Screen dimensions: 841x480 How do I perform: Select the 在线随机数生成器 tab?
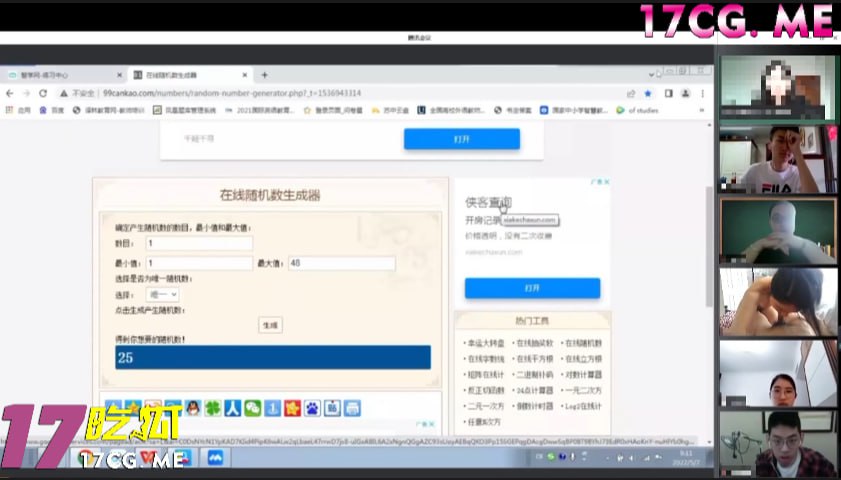click(x=186, y=75)
